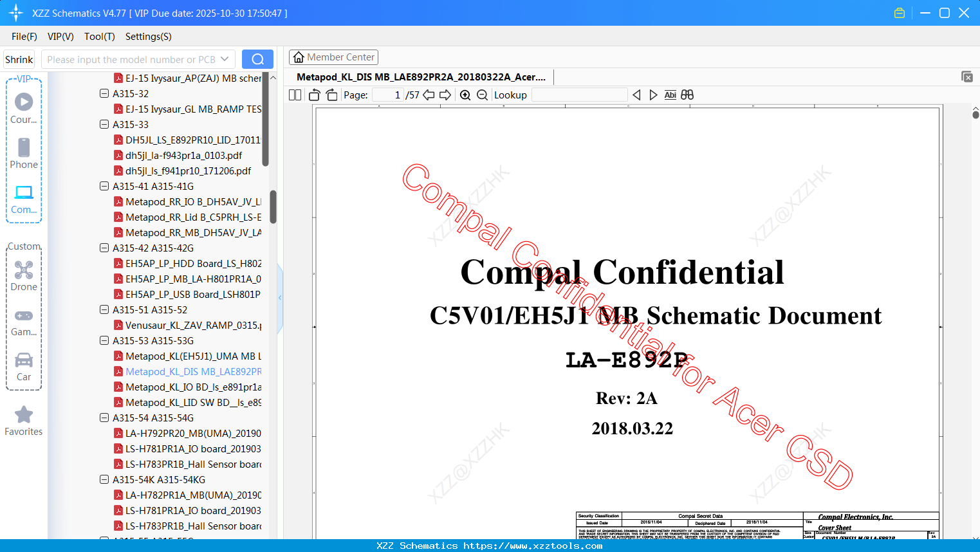Open the Game console category
This screenshot has height=552, width=980.
coord(24,322)
